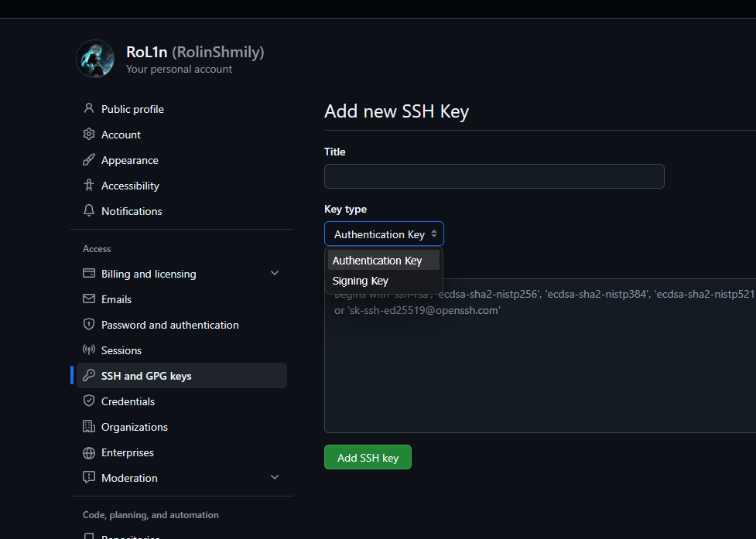Click the building icon beside Organizations
756x539 pixels.
[x=89, y=426]
